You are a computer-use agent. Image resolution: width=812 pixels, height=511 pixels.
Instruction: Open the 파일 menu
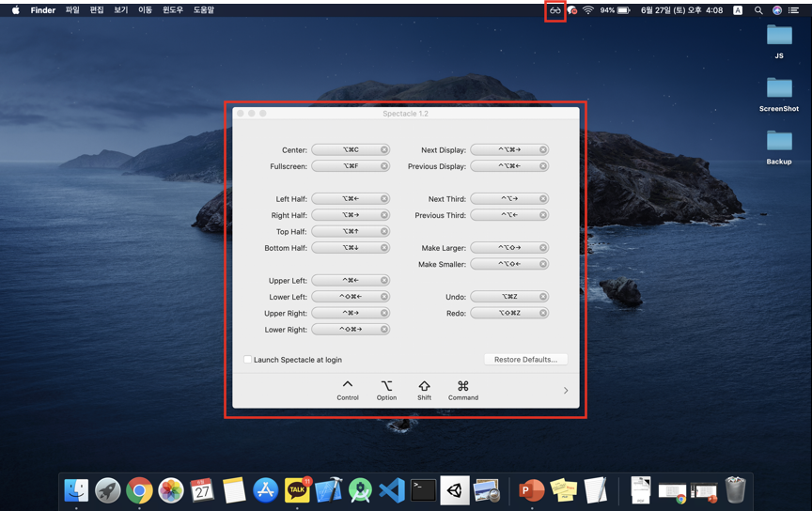(x=72, y=9)
